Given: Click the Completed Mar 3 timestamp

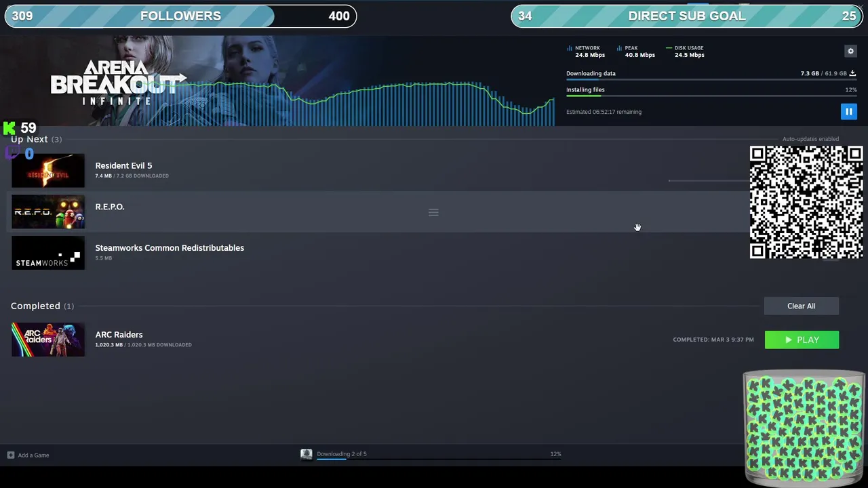Looking at the screenshot, I should pos(713,340).
